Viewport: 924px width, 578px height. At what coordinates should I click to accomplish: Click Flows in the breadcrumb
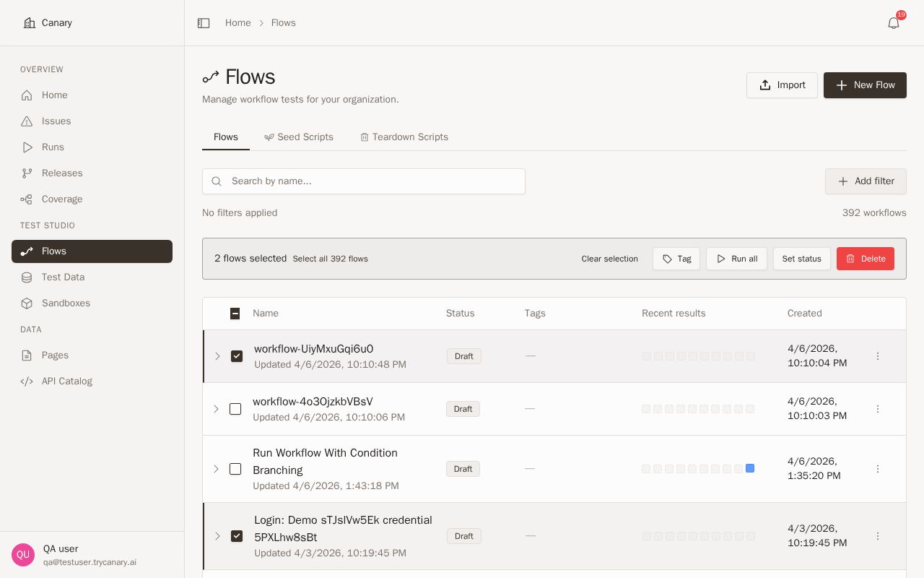point(284,23)
